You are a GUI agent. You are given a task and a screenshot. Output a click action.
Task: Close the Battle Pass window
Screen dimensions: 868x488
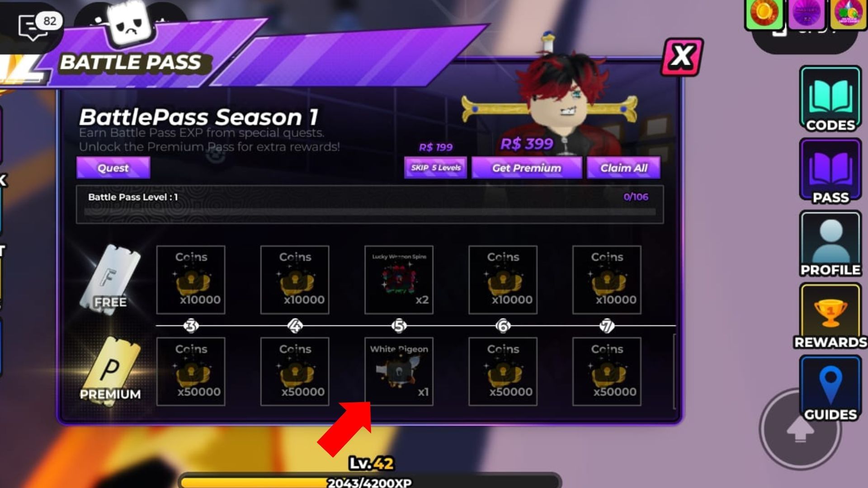pyautogui.click(x=682, y=57)
